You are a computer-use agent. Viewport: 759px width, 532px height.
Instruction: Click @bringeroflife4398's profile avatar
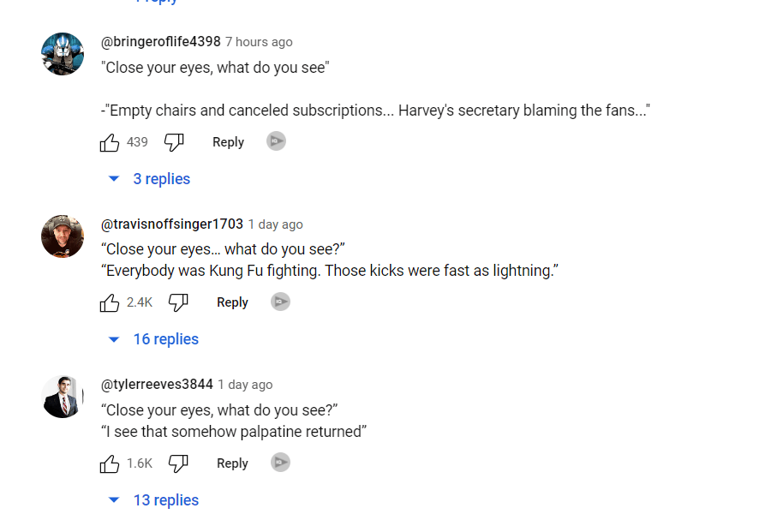coord(63,54)
